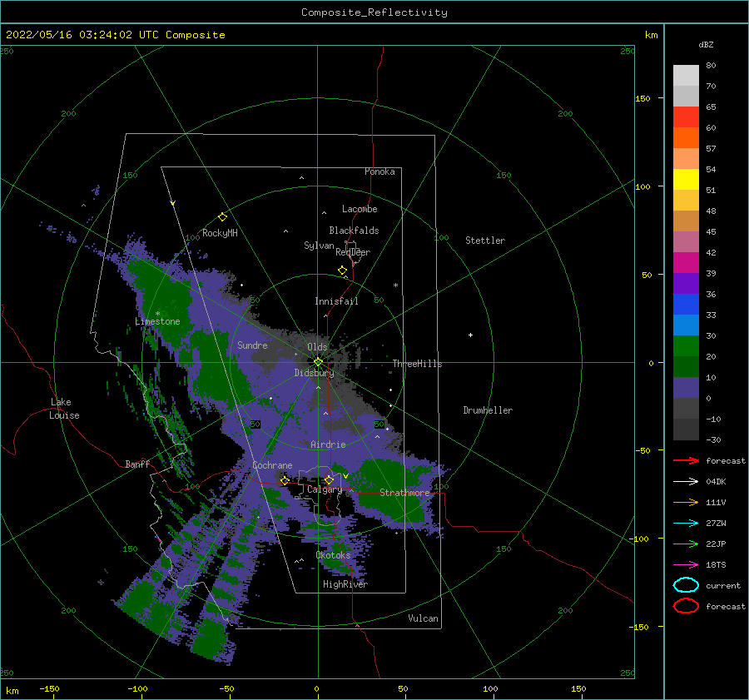The image size is (749, 700).
Task: Click the km unit label at bottom left
Action: [12, 691]
